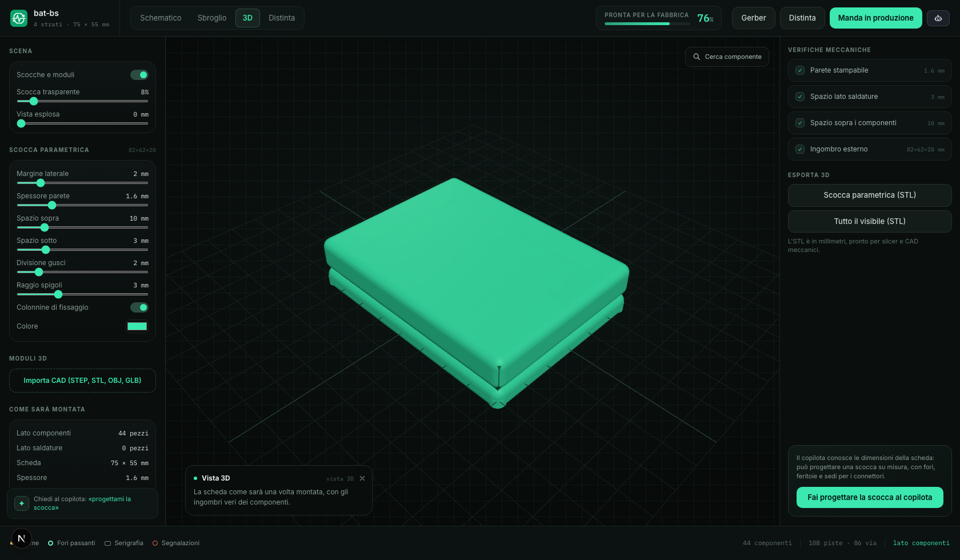Viewport: 960px width, 560px height.
Task: Click the Segnalazioni red circle icon
Action: click(155, 543)
